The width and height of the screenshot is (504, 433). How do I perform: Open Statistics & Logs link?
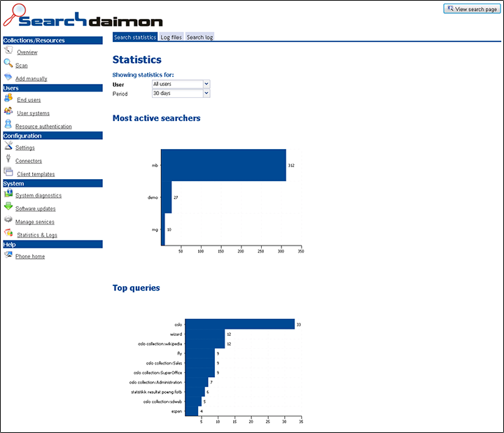pos(37,235)
